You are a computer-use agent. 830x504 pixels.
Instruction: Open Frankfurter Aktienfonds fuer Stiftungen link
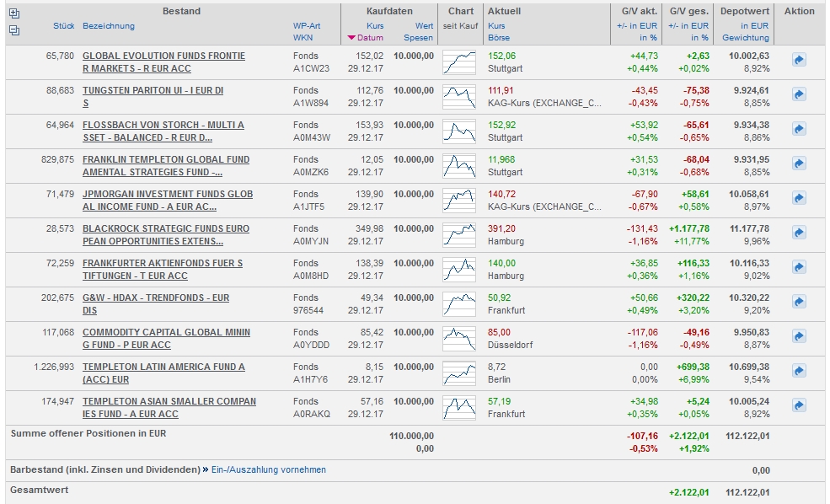pos(163,270)
